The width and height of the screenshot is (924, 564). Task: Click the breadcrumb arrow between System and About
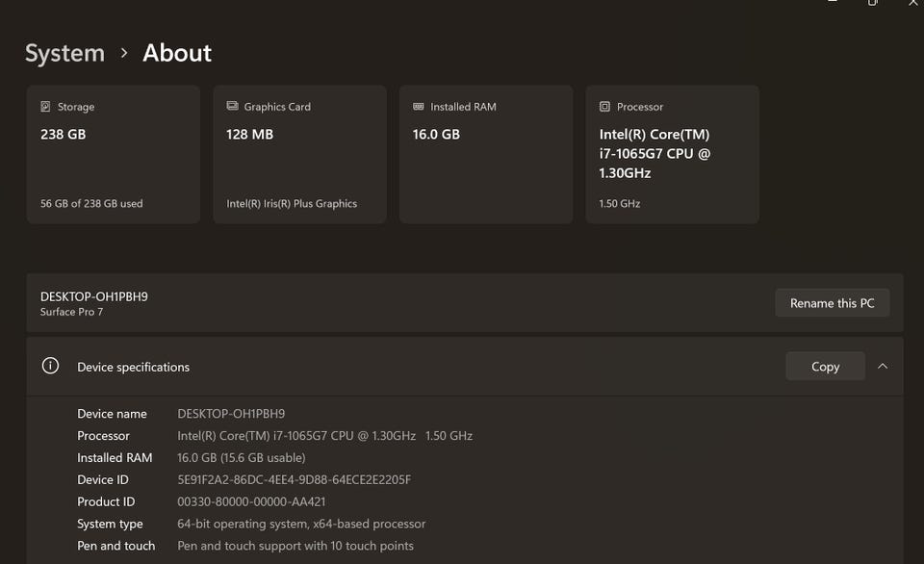coord(124,54)
